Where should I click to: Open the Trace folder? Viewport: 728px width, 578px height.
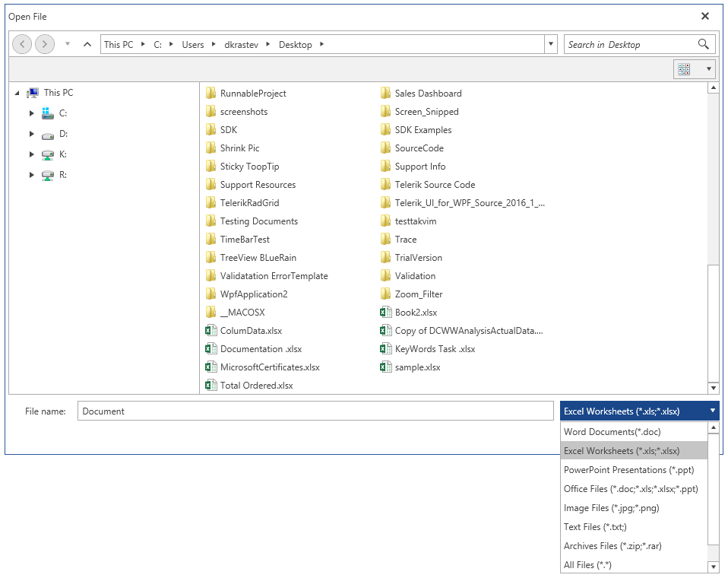tap(404, 239)
